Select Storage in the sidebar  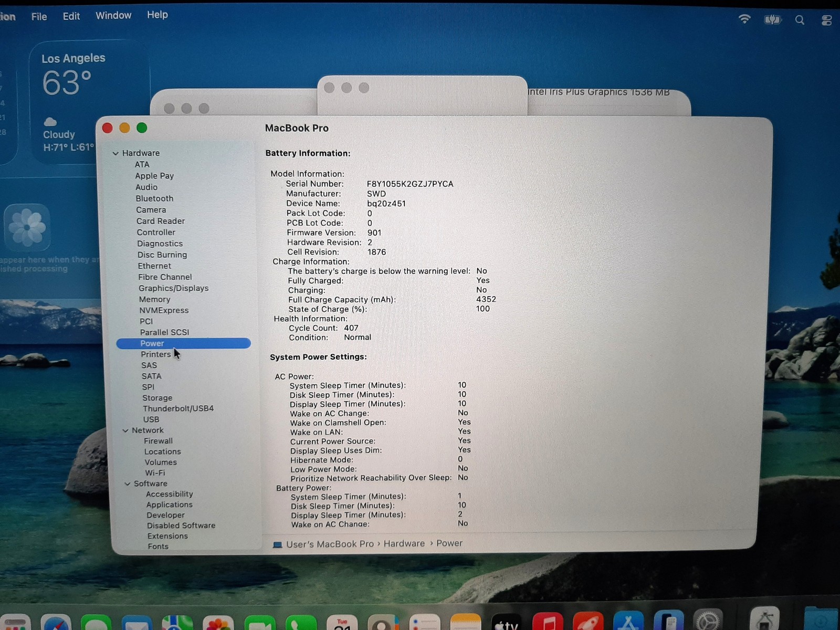(x=157, y=398)
